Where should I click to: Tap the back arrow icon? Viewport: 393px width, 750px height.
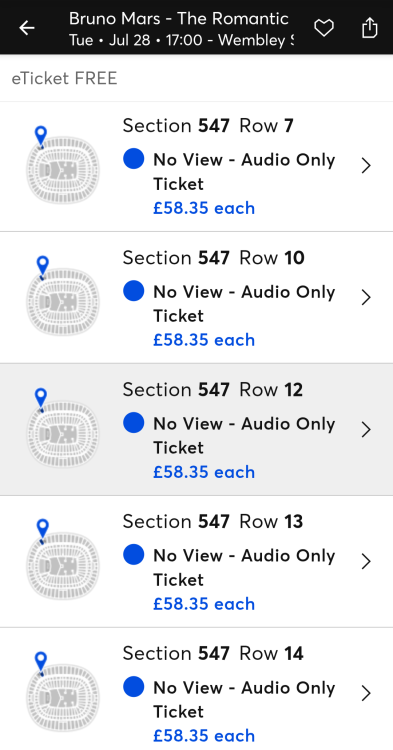point(27,28)
